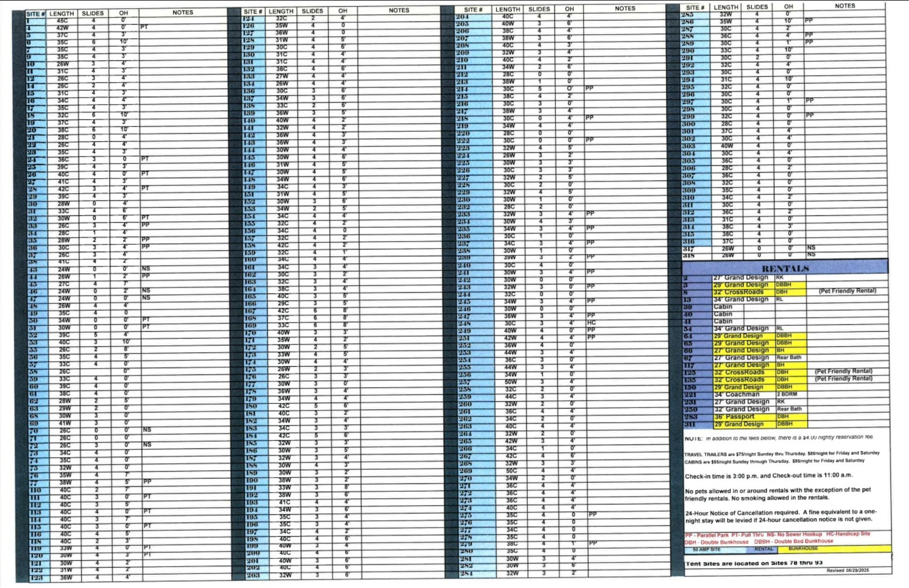909x588 pixels.
Task: Click site number 123 cell
Action: (x=36, y=578)
